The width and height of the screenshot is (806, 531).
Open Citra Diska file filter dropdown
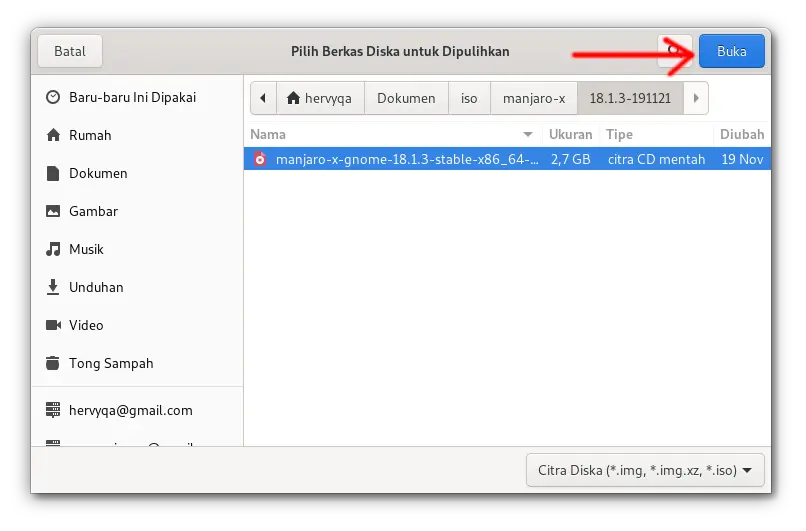coord(646,470)
